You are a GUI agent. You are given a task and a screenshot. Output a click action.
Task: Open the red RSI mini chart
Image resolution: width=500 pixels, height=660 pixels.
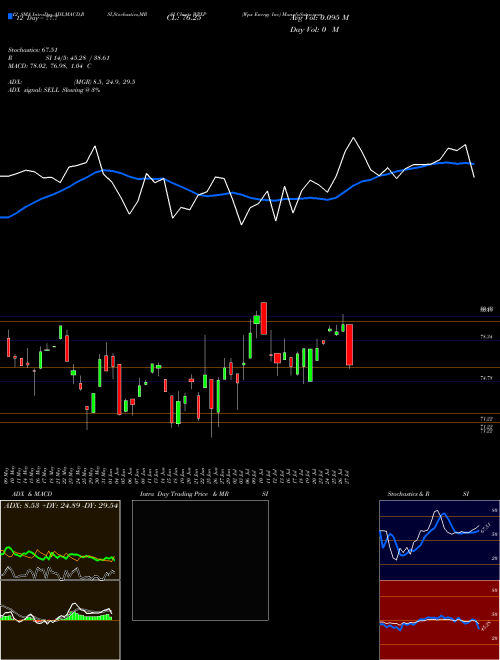pos(439,620)
